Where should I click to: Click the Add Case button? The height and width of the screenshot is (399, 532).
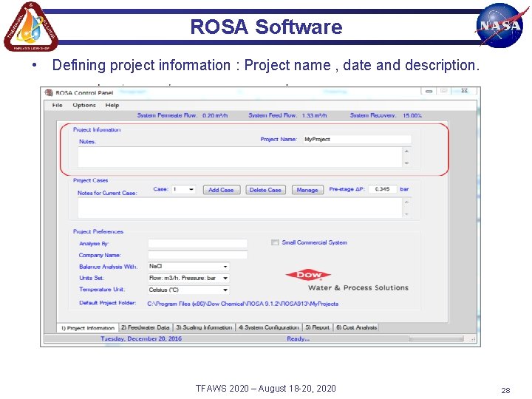[x=222, y=190]
